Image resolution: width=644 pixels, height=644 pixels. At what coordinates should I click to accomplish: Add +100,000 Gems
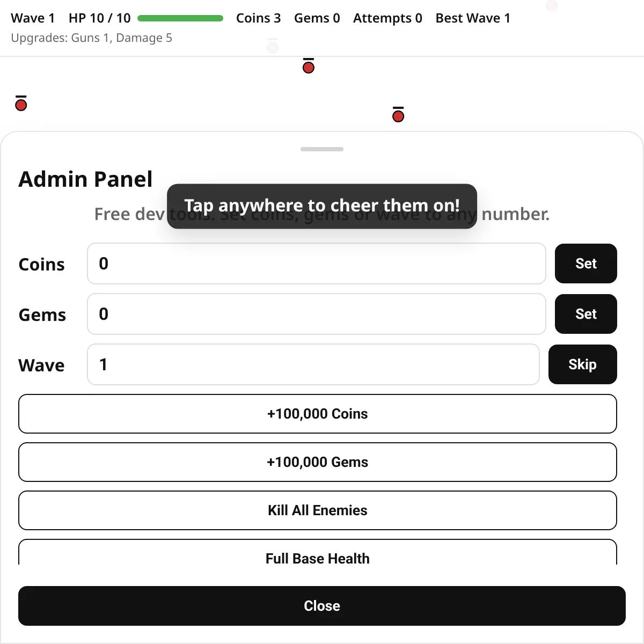click(x=318, y=462)
